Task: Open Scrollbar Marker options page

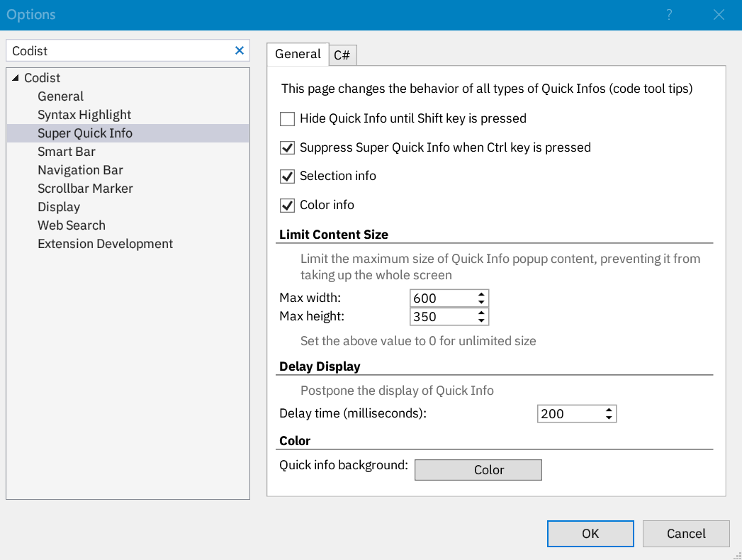Action: point(85,189)
